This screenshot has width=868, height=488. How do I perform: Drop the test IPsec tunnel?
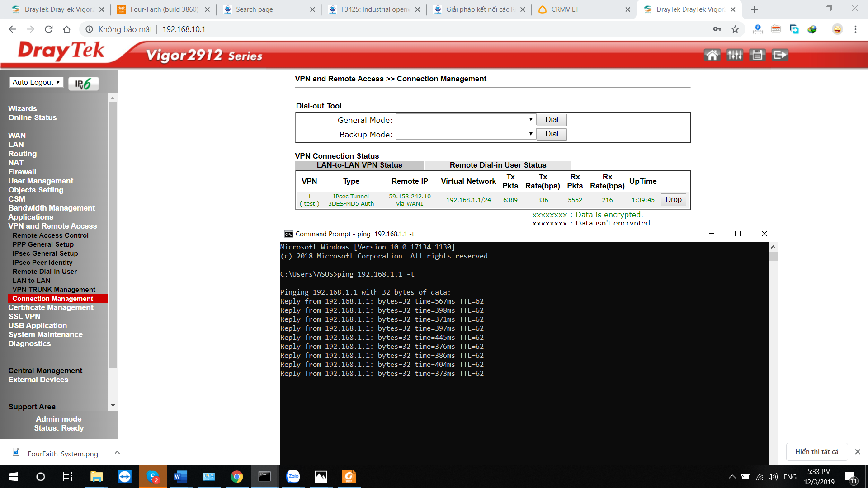click(673, 200)
